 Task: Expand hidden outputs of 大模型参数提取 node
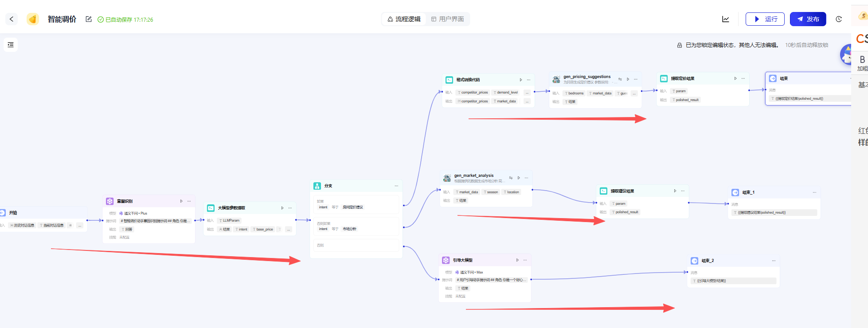click(x=289, y=230)
